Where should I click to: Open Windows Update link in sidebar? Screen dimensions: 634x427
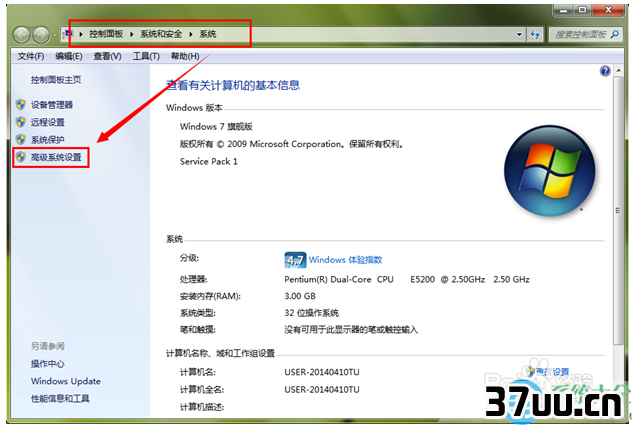[66, 381]
